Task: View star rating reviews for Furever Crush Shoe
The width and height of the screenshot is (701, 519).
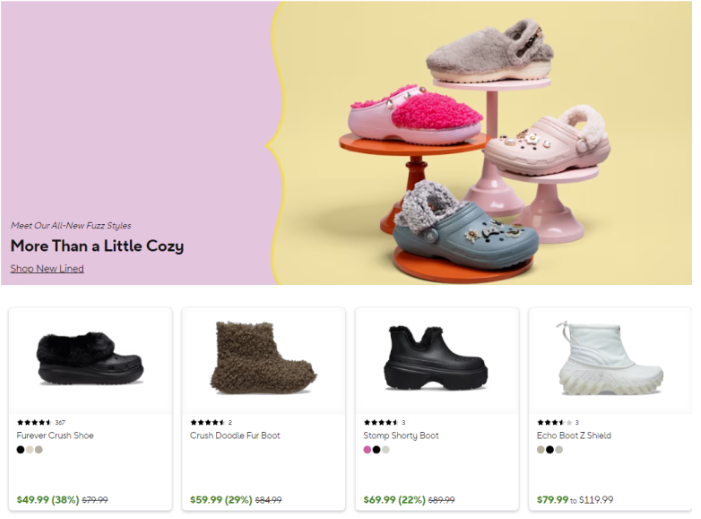Action: [x=41, y=422]
